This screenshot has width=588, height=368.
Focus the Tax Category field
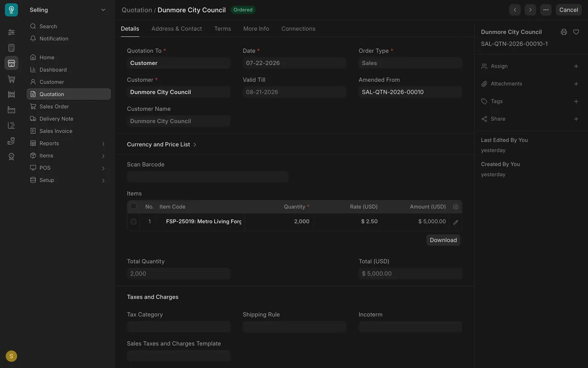179,327
